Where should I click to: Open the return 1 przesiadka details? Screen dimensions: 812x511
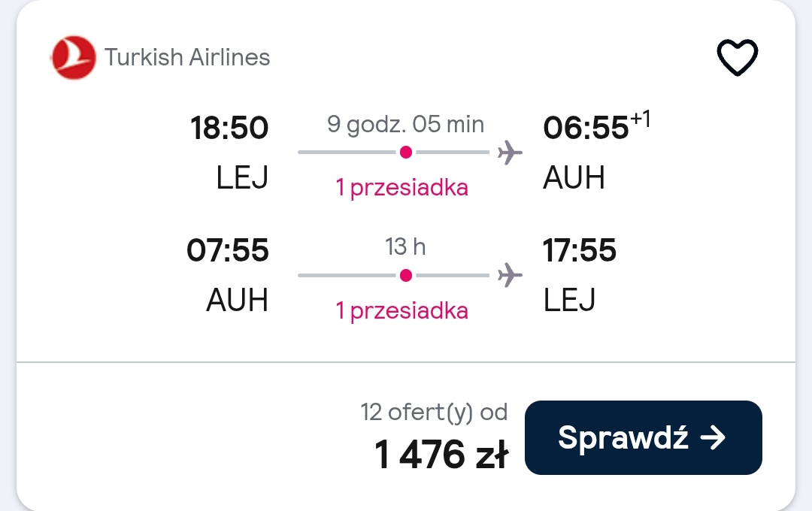pyautogui.click(x=401, y=310)
